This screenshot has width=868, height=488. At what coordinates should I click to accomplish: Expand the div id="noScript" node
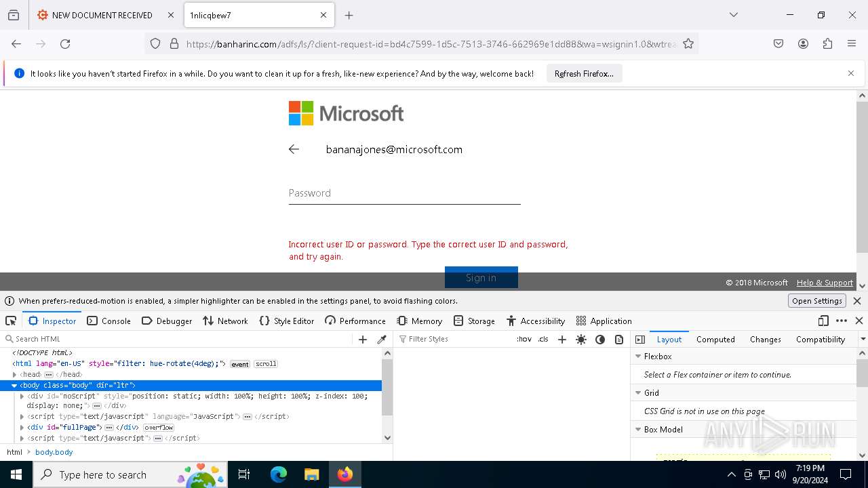pyautogui.click(x=22, y=396)
